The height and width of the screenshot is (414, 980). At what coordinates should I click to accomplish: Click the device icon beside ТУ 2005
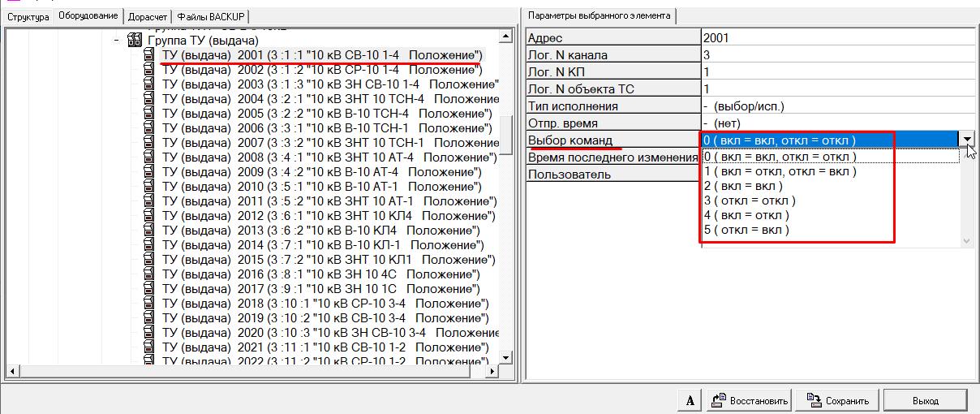[x=149, y=114]
